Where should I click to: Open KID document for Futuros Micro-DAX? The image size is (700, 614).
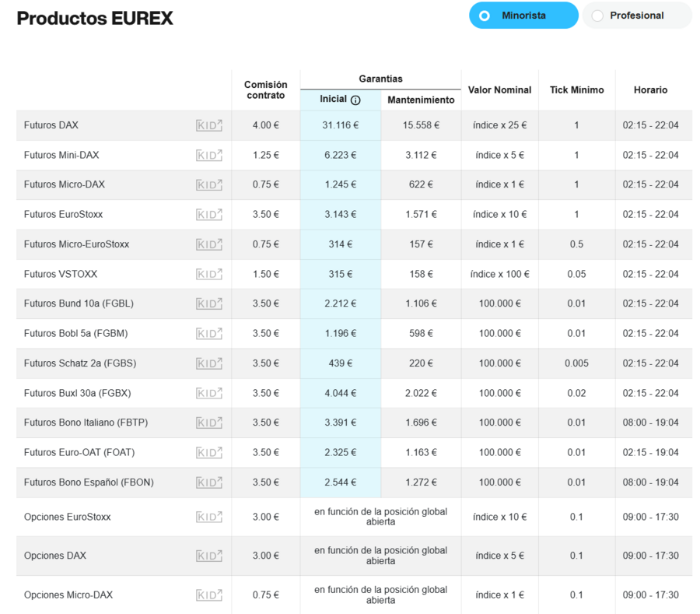pyautogui.click(x=209, y=185)
